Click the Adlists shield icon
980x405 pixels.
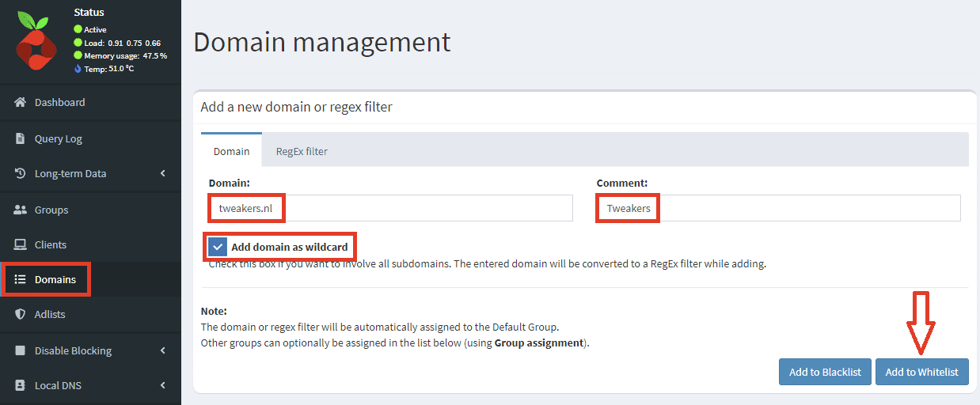[21, 314]
